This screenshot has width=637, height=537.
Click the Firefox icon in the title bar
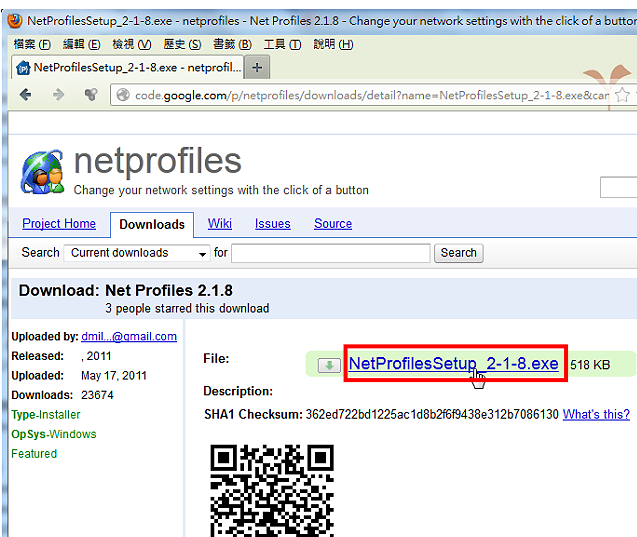coord(15,20)
